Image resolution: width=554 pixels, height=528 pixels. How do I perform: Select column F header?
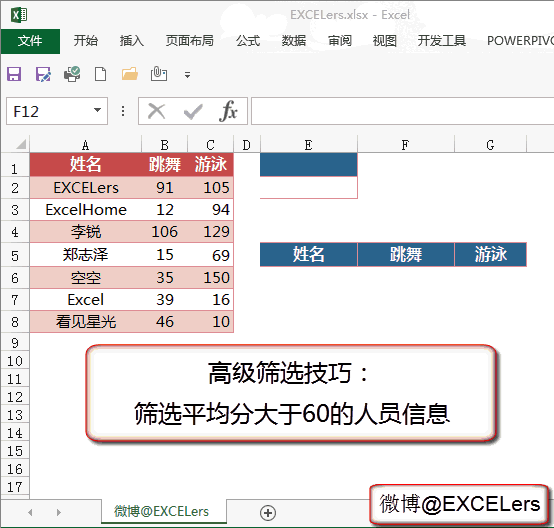tap(406, 145)
